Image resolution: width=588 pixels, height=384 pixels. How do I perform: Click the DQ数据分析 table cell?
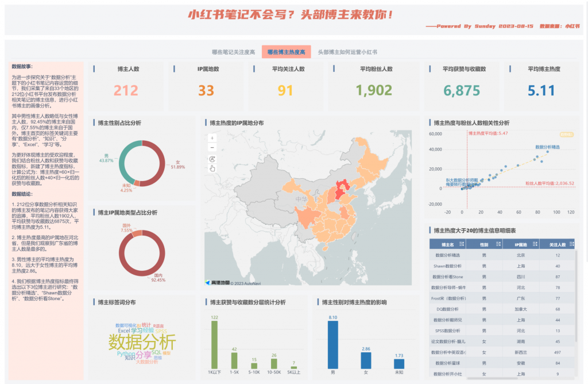pos(447,309)
